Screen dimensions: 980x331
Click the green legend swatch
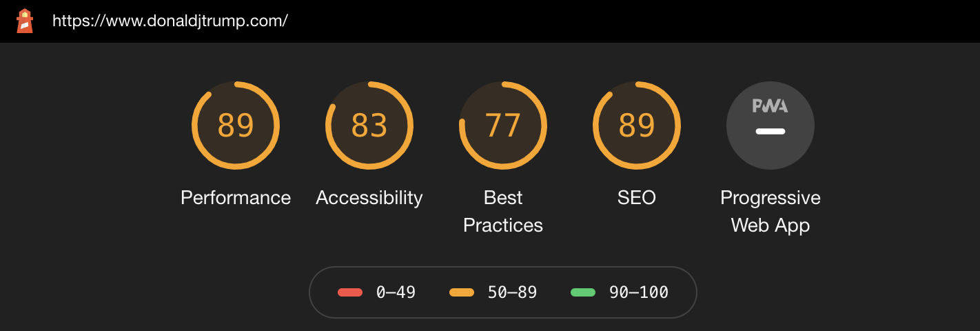(583, 292)
